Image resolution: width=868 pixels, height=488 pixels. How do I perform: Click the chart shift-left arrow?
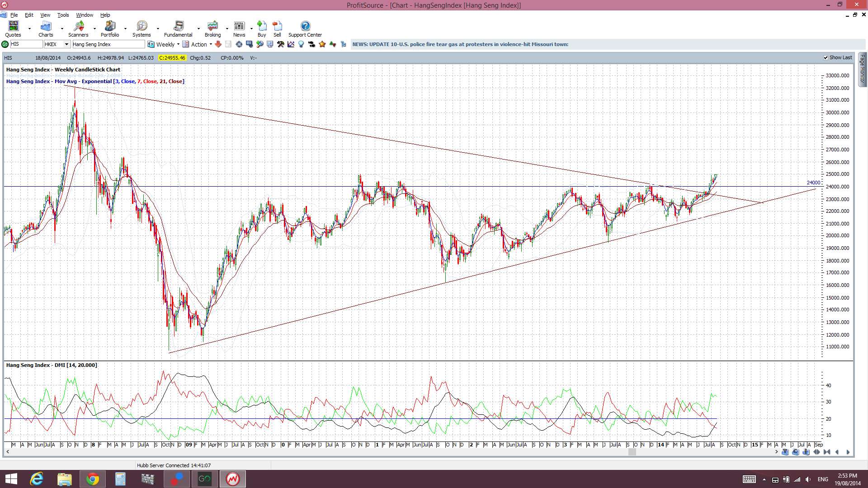click(x=837, y=452)
